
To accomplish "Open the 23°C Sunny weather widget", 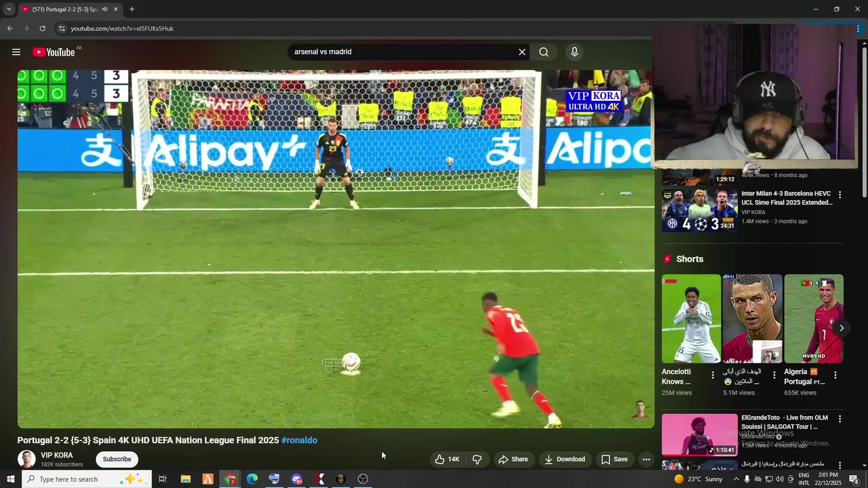I will click(x=698, y=479).
